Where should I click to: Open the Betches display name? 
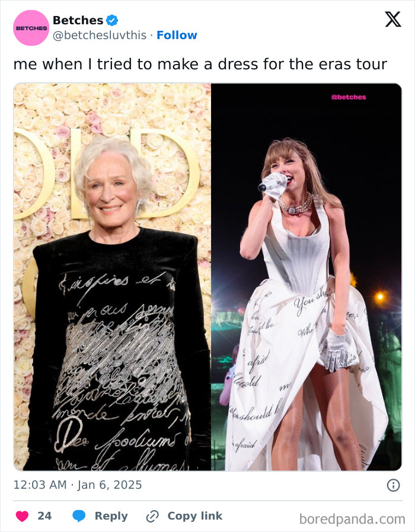click(78, 20)
